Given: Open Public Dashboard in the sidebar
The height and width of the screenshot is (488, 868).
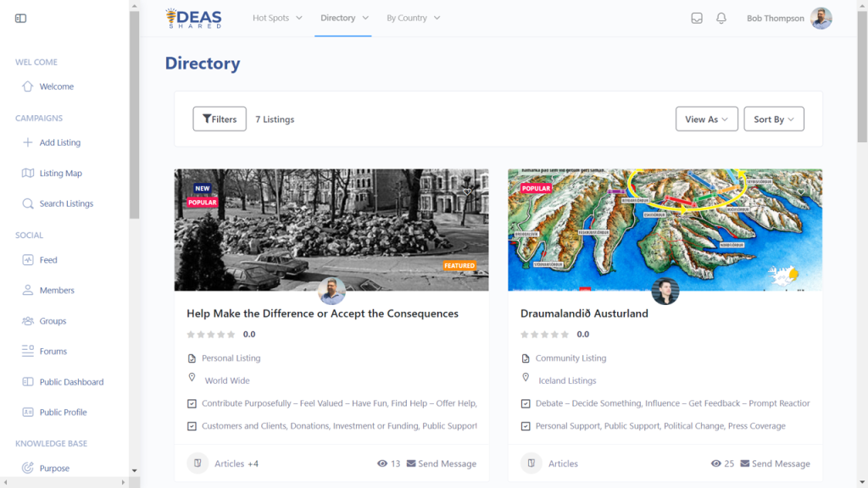Looking at the screenshot, I should [x=71, y=382].
